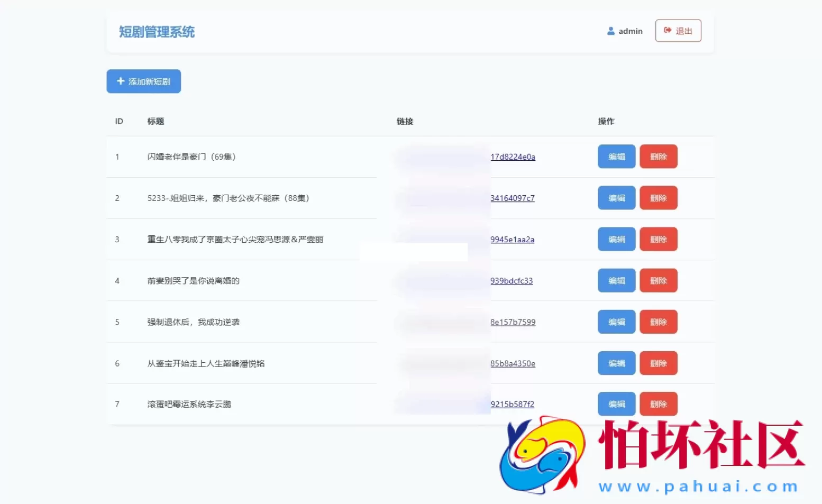
Task: Open link 17d8224e0a in row 1
Action: (x=513, y=157)
